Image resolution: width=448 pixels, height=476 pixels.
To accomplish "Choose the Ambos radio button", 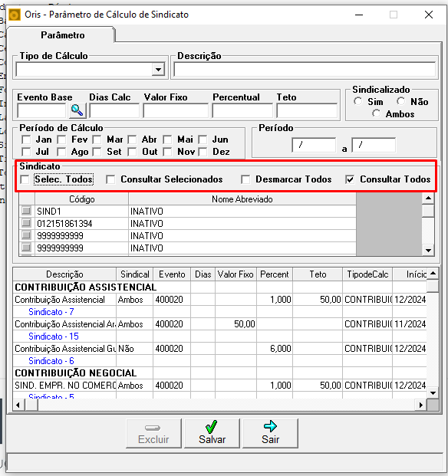I will 377,113.
